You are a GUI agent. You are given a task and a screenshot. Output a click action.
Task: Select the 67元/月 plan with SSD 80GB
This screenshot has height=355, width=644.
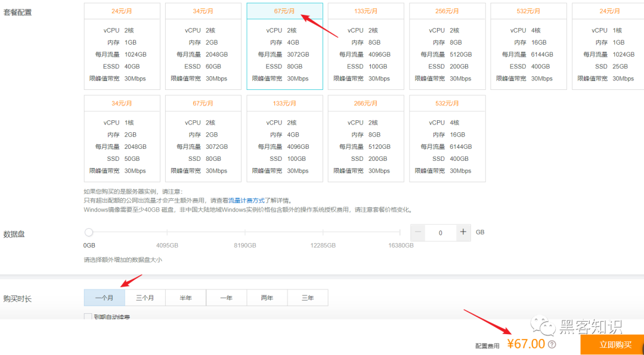(x=203, y=139)
